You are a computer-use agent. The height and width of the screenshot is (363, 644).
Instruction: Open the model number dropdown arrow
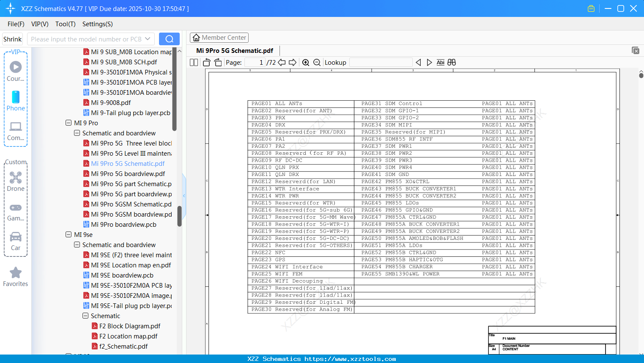point(148,39)
